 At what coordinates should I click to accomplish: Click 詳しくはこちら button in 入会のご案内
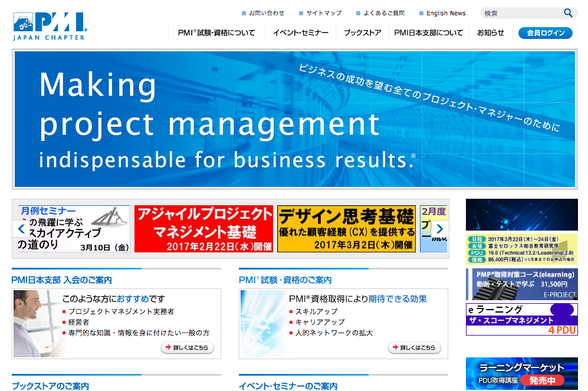(188, 347)
